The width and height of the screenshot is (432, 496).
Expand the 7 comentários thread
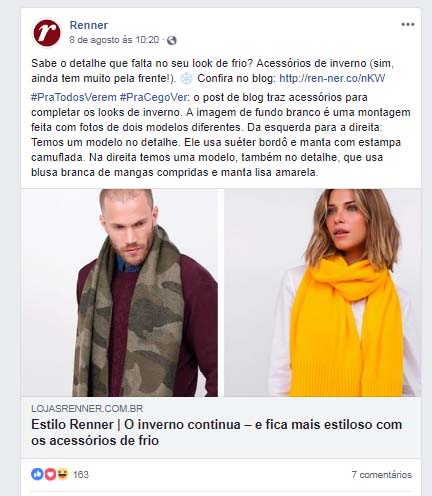pos(382,474)
